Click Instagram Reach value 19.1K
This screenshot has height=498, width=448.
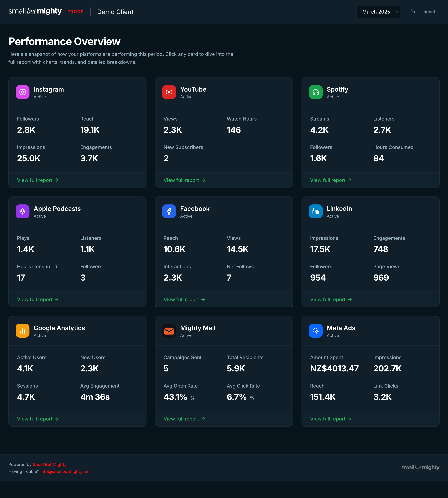pos(90,130)
